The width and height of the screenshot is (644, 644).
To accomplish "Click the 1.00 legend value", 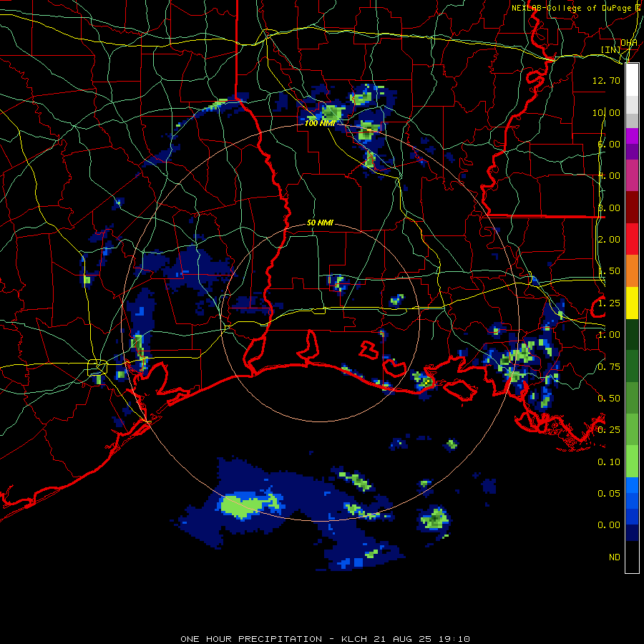I will [x=609, y=335].
